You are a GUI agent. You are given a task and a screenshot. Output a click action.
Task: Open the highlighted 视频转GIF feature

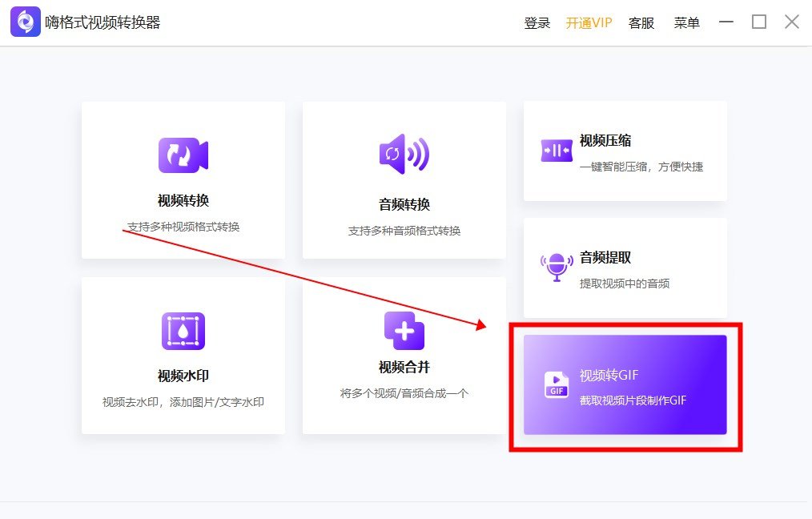[x=625, y=384]
